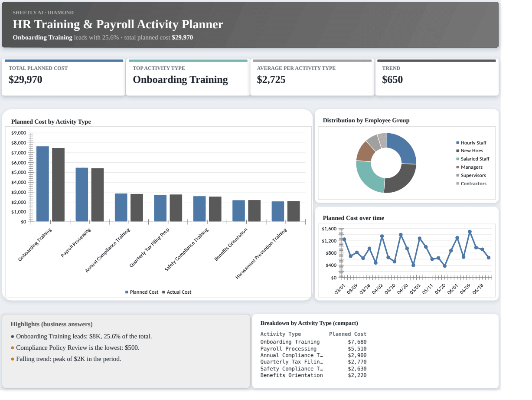Click the Top Activity Type Onboarding Training value
The width and height of the screenshot is (532, 400).
click(180, 79)
